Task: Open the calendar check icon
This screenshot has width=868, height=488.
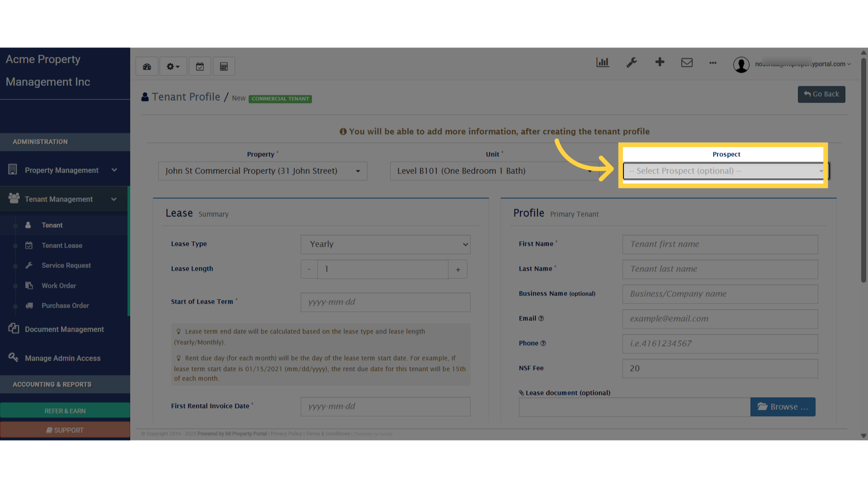Action: point(200,66)
